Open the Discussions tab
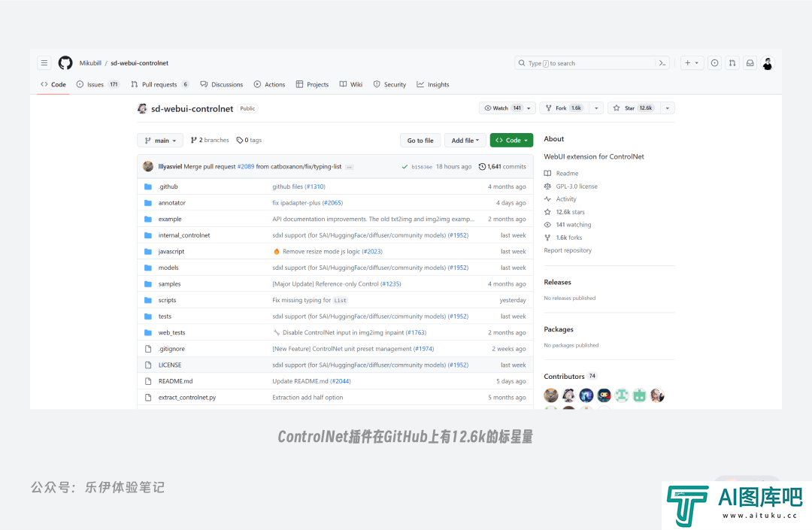812x530 pixels. click(222, 84)
